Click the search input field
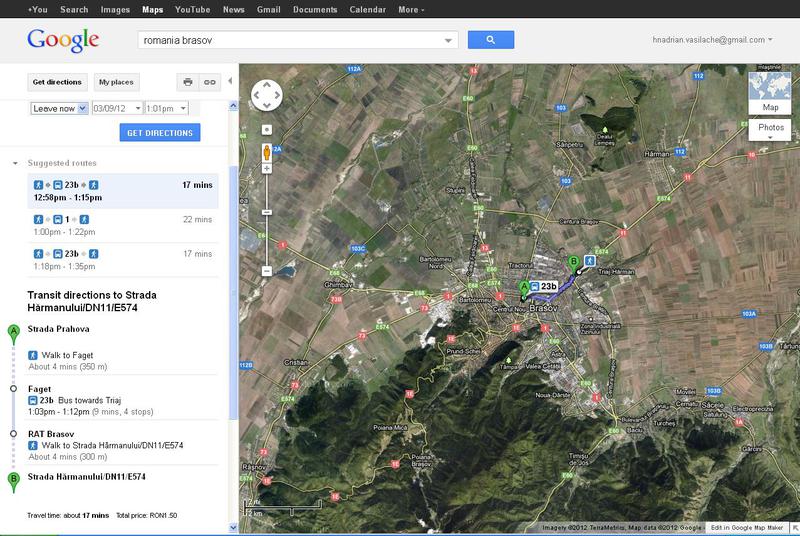Screen dimensions: 800x536 point(291,40)
